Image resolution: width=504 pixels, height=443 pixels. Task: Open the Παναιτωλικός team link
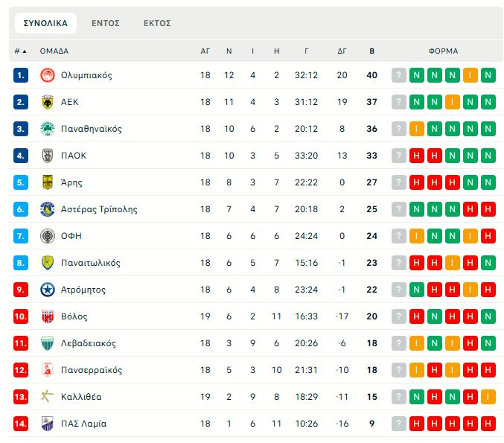tap(91, 263)
